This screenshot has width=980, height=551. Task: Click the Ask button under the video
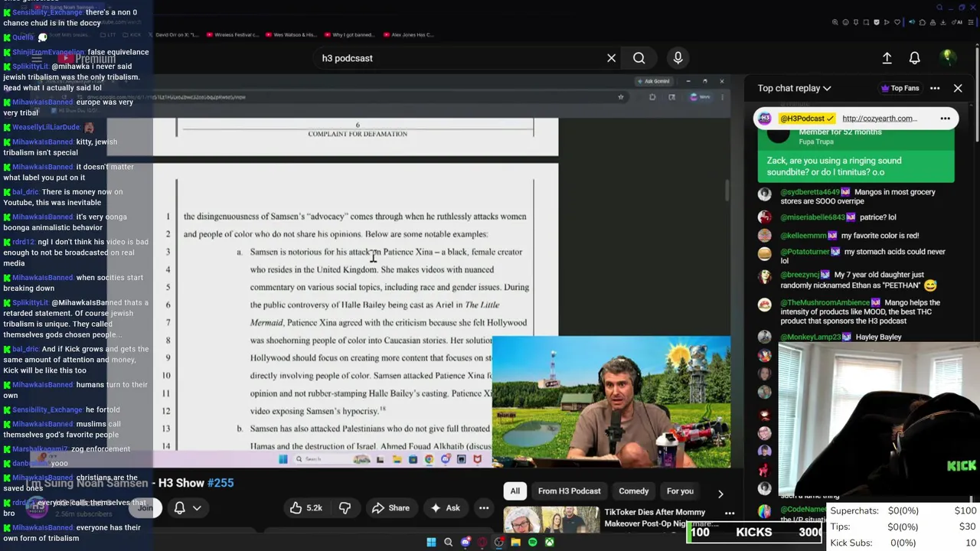[445, 507]
